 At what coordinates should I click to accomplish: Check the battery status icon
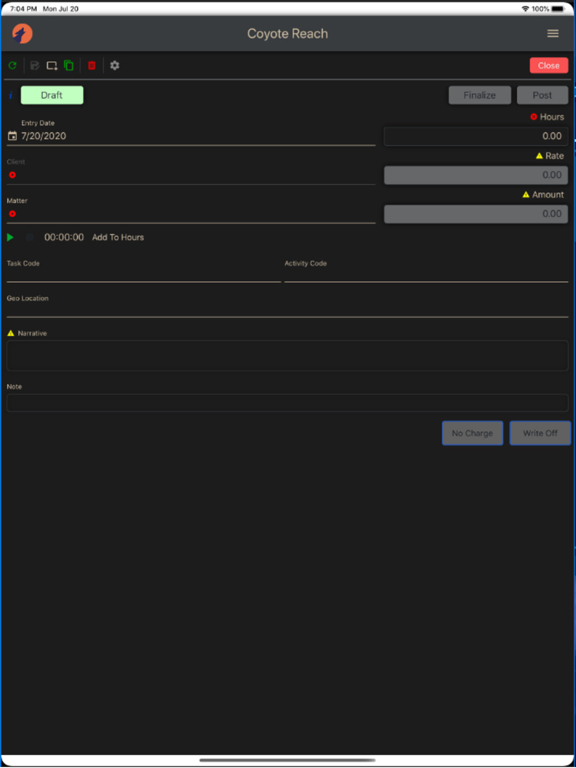click(559, 9)
